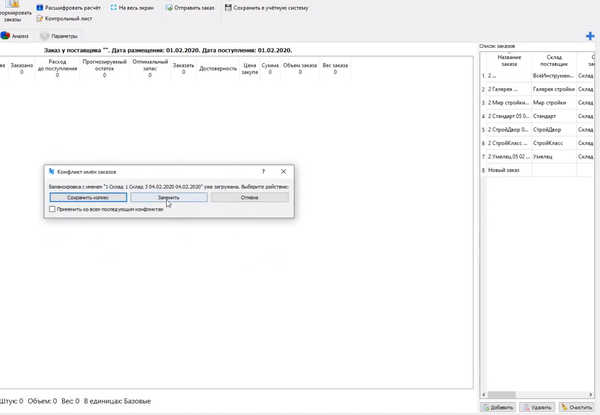Screen dimensions: 600x415
Task: Click Отправить заказ
Action: pos(190,8)
